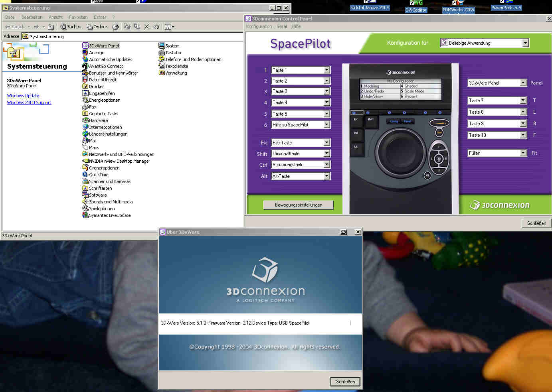The image size is (552, 392).
Task: Expand the Hilfe zu SpacePilot dropdown
Action: tap(326, 125)
